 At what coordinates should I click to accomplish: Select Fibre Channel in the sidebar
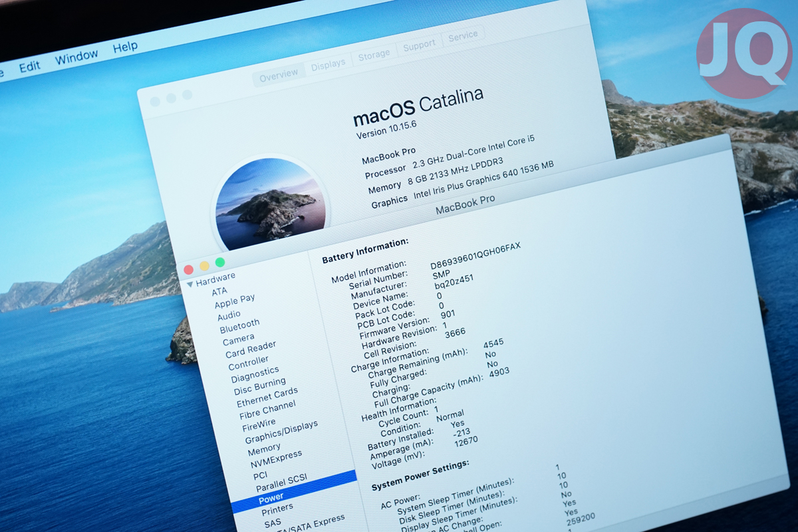(x=268, y=410)
